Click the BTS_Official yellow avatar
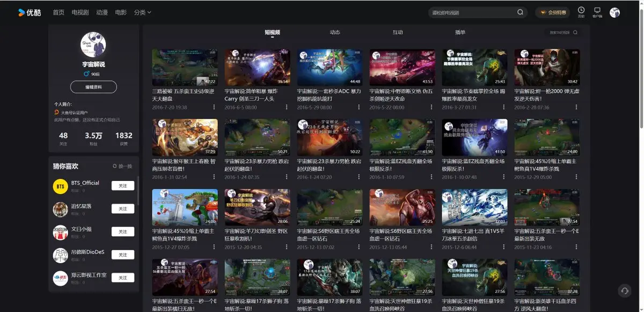 tap(60, 186)
